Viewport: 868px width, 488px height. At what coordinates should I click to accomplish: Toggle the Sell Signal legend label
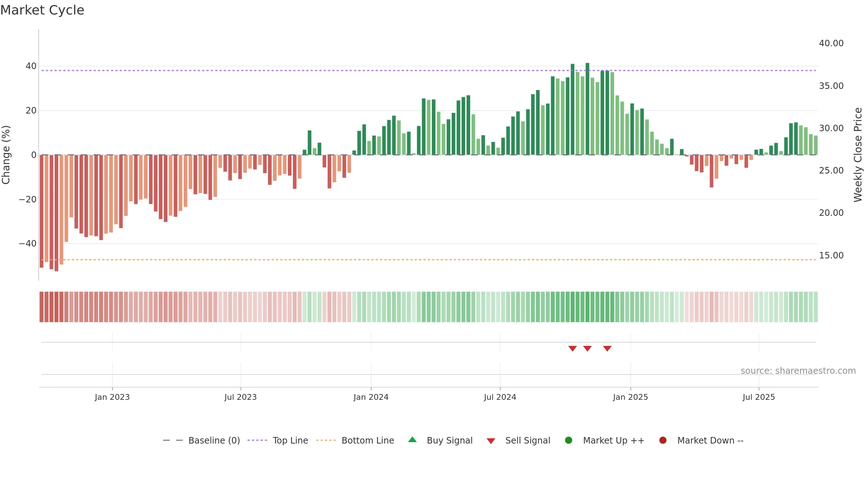pos(528,440)
